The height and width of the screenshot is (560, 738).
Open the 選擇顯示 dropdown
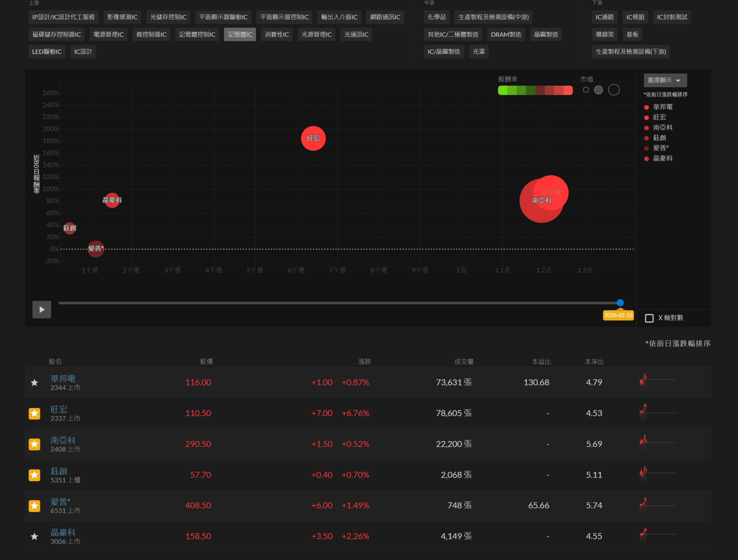(x=664, y=80)
